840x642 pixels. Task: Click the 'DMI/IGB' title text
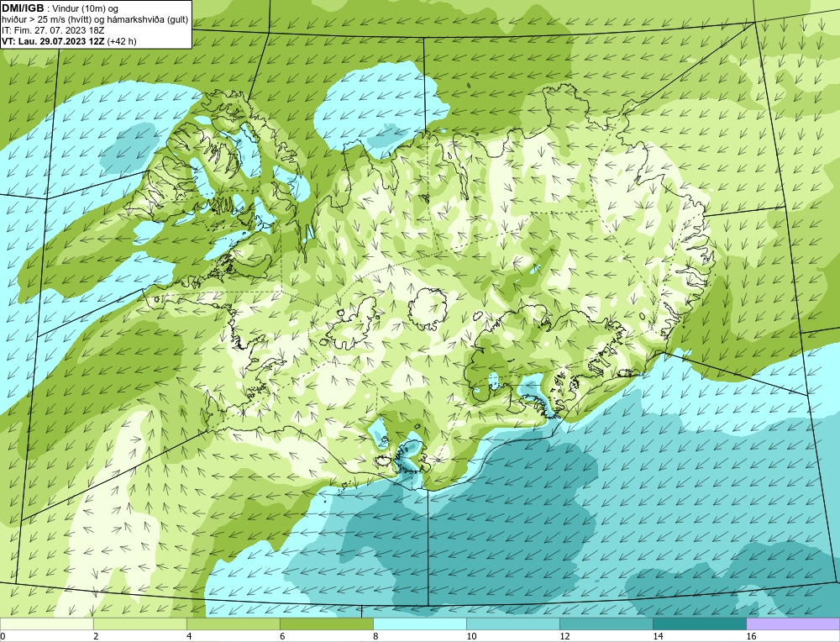23,8
